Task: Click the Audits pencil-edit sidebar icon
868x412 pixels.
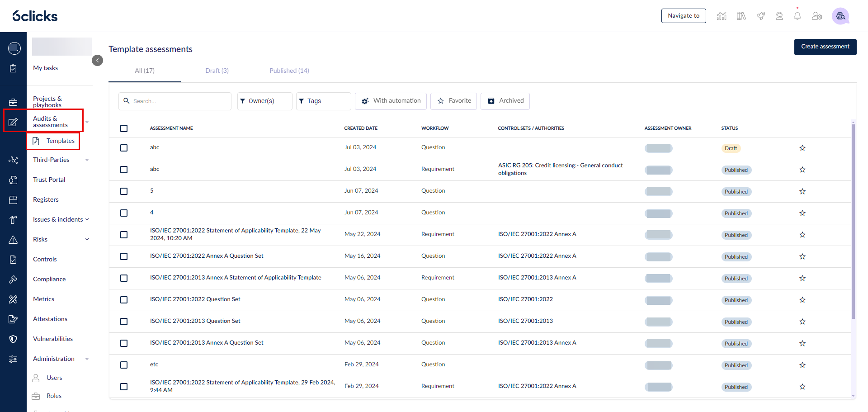Action: coord(13,122)
